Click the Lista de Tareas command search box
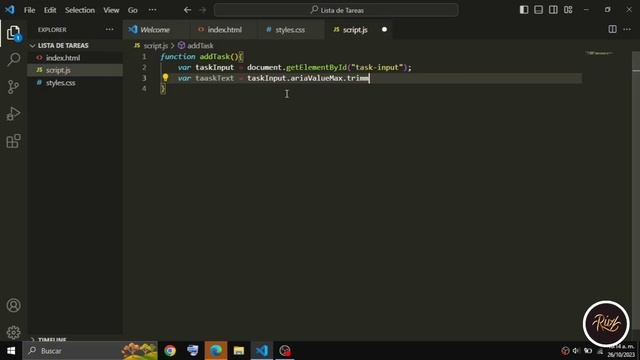Viewport: 640px width, 360px height. (x=336, y=10)
